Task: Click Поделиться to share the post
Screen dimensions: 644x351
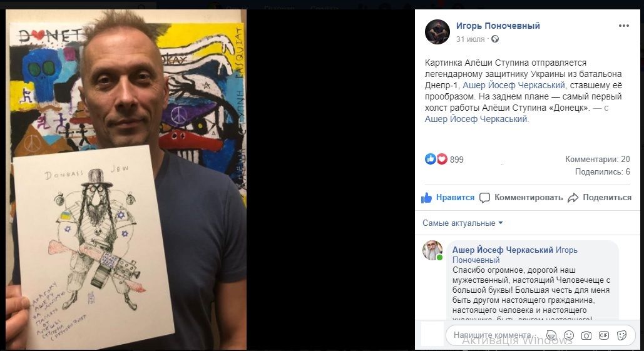Action: click(600, 198)
